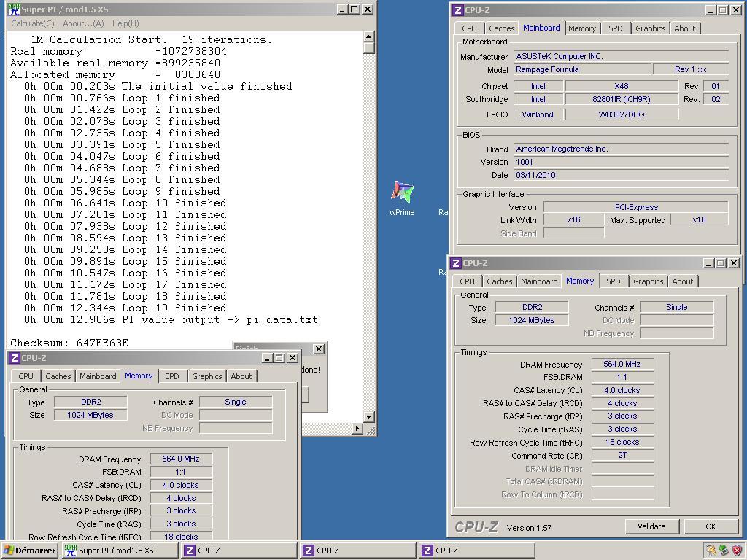Open About tab in bottom-left CPU-Z window
This screenshot has height=560, width=747.
pyautogui.click(x=241, y=376)
